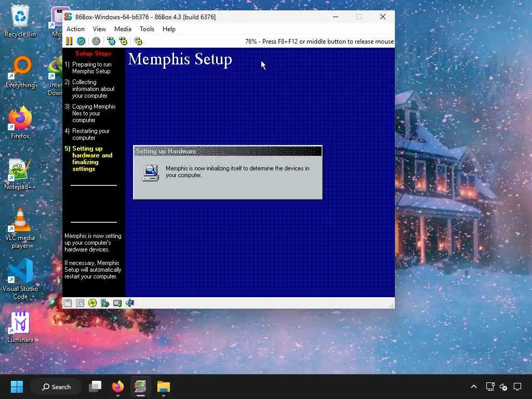The height and width of the screenshot is (399, 532).
Task: Open Visual Studio Code desktop shortcut
Action: [20, 280]
